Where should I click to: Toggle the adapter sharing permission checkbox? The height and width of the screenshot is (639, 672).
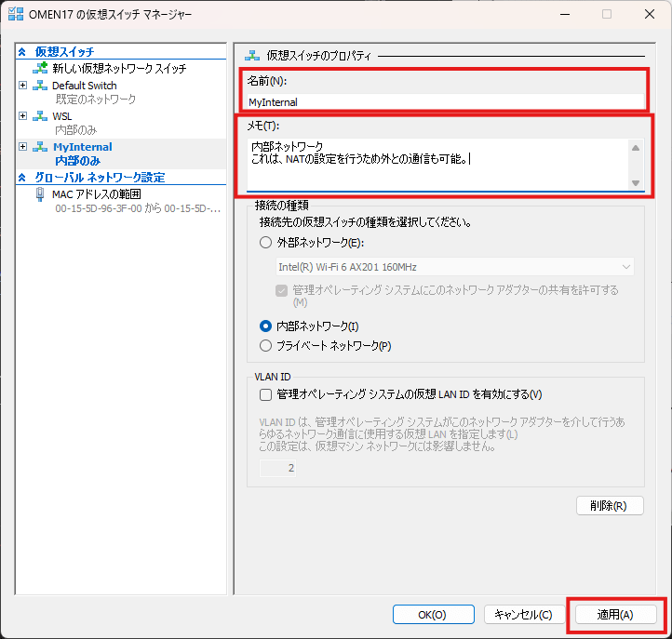pyautogui.click(x=282, y=291)
